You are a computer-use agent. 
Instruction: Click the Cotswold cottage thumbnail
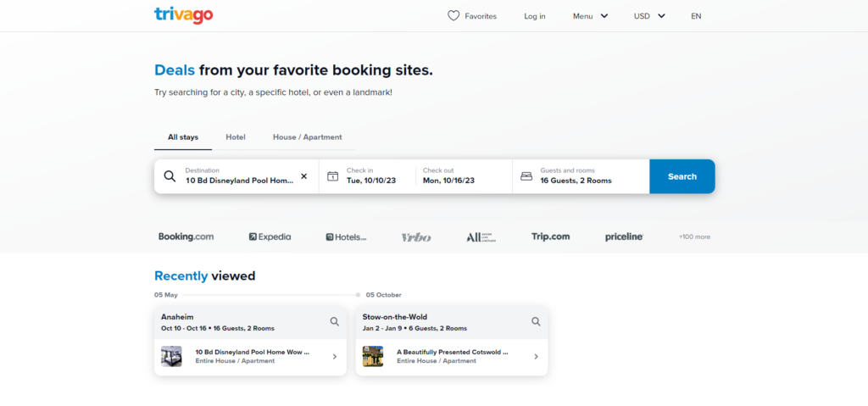point(373,356)
